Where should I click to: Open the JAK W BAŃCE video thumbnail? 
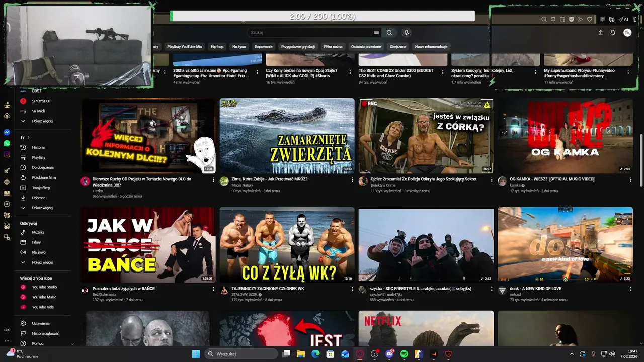tap(148, 245)
